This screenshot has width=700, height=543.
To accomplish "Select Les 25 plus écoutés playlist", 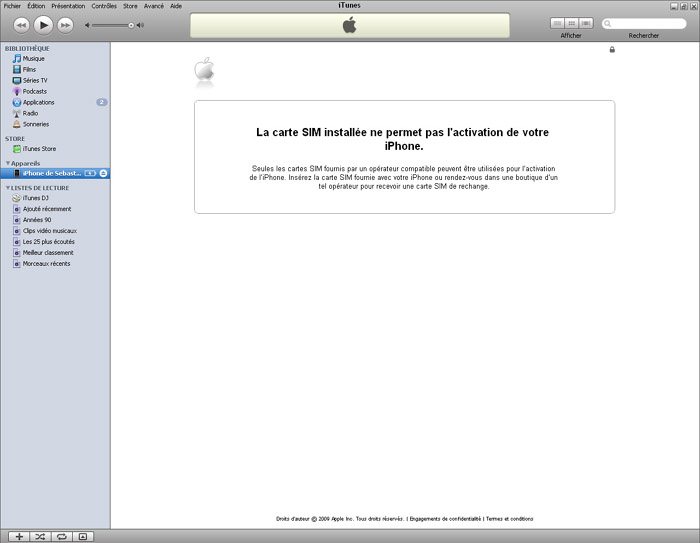I will pyautogui.click(x=55, y=242).
